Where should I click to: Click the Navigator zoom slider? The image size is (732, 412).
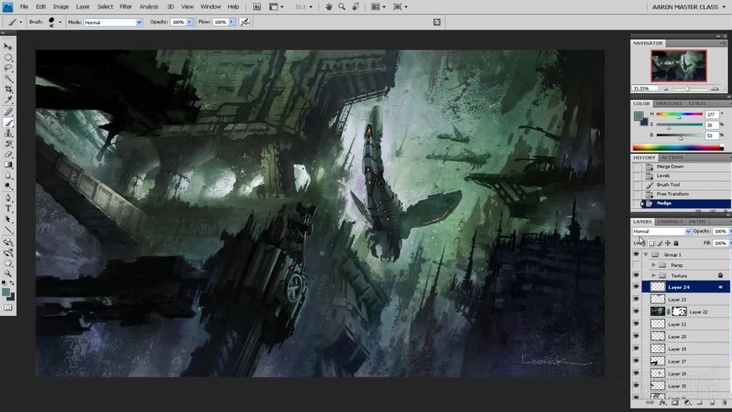coord(687,89)
